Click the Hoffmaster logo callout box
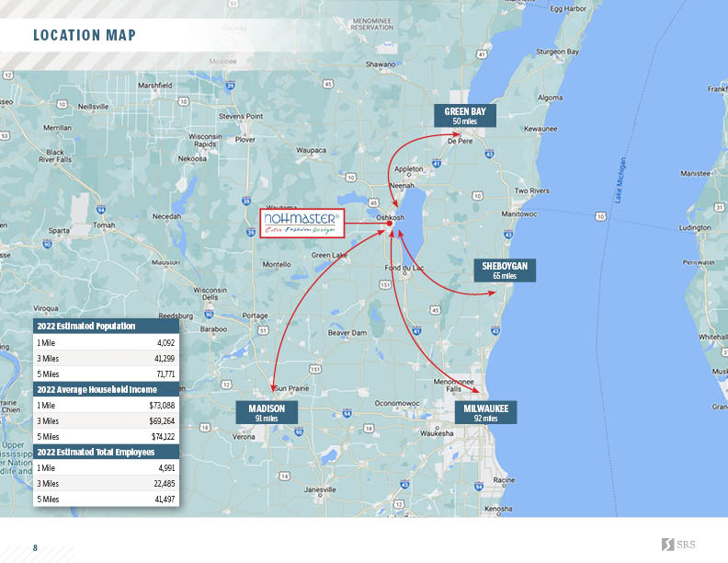Viewport: 728px width, 563px height. click(301, 224)
